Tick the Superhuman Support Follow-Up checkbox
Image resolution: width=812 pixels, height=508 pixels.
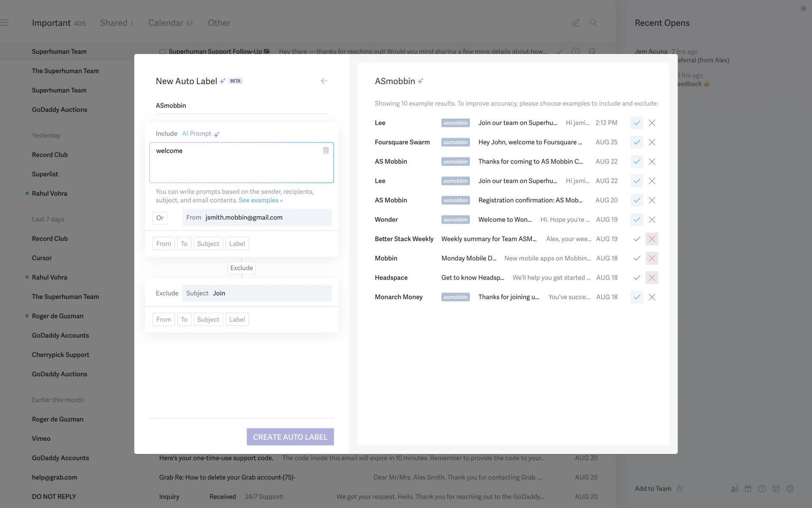162,52
